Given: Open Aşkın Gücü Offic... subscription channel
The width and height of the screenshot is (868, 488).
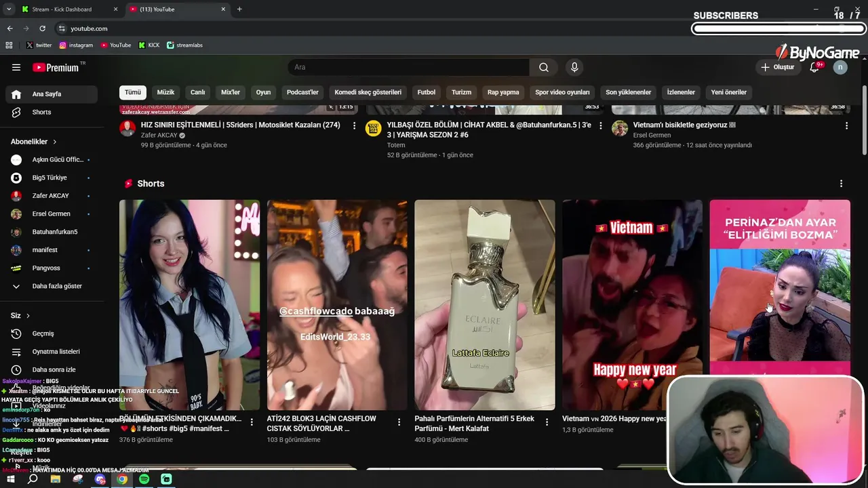Looking at the screenshot, I should pos(52,159).
